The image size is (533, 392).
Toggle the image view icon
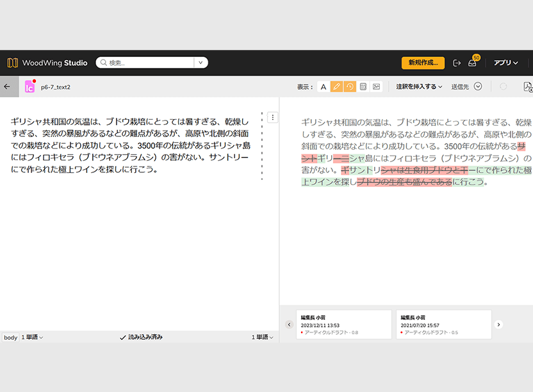click(376, 86)
